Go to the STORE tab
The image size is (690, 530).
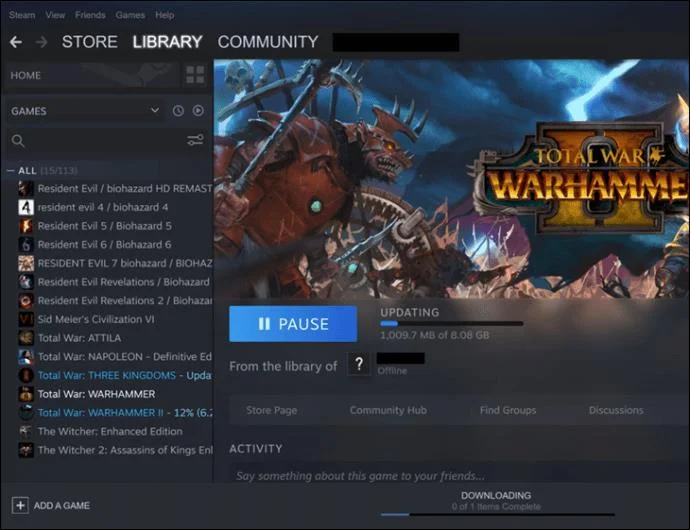pyautogui.click(x=89, y=42)
